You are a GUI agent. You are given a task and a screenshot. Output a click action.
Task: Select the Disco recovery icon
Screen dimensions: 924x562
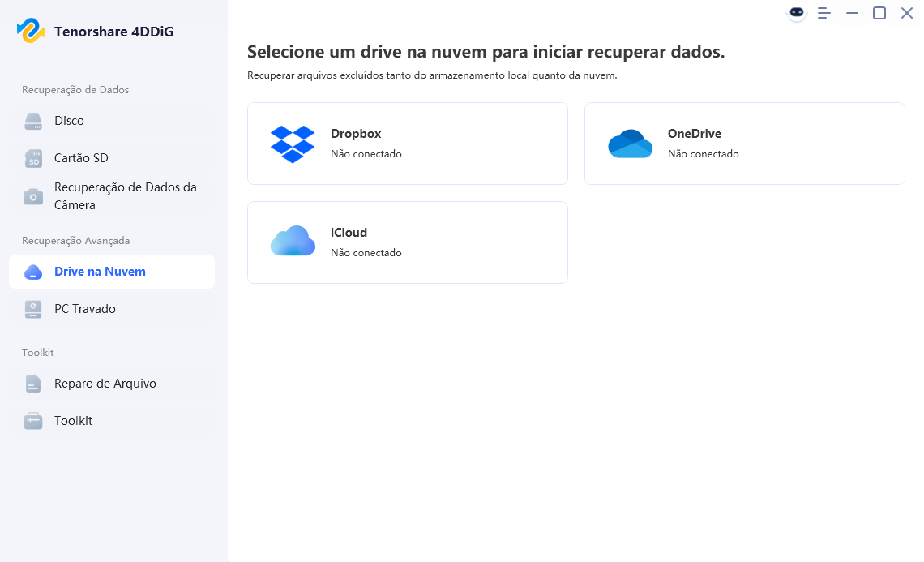pyautogui.click(x=32, y=120)
